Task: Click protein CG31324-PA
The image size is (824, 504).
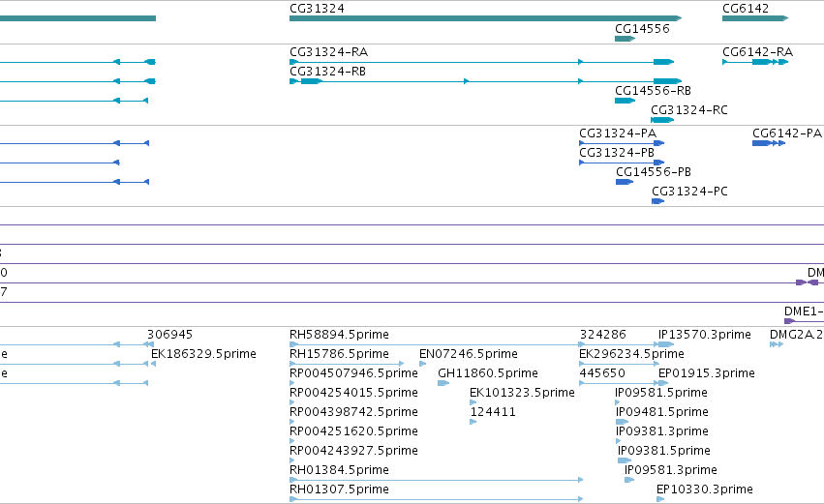Action: pos(618,133)
